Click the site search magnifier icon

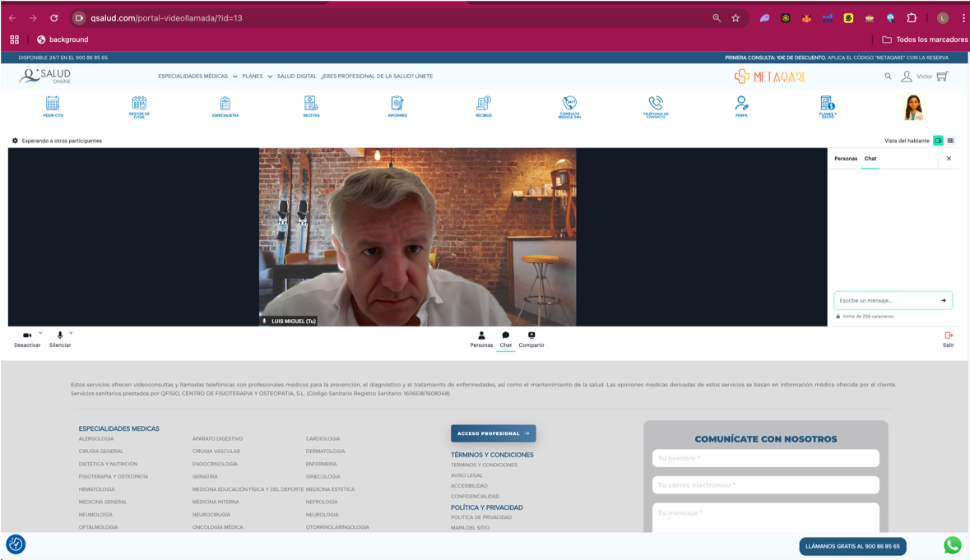point(888,76)
